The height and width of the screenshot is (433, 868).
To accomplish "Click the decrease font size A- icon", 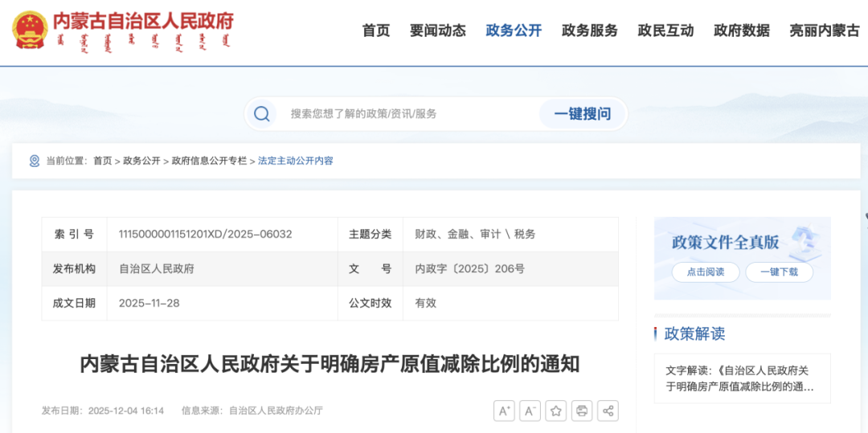I will (530, 411).
